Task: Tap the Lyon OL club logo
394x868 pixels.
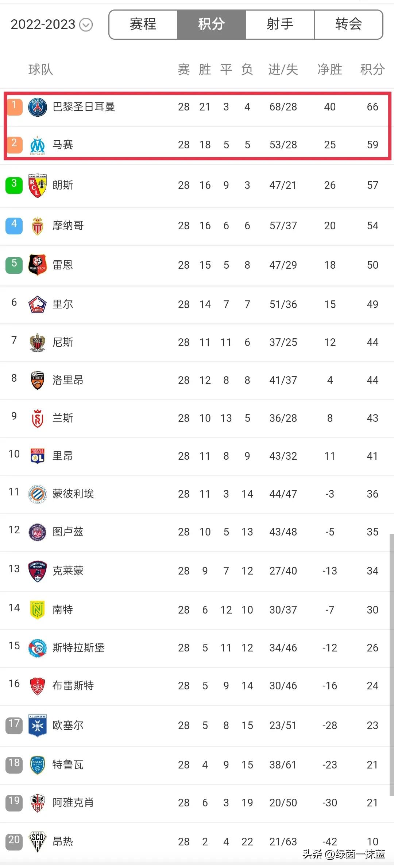Action: point(38,456)
